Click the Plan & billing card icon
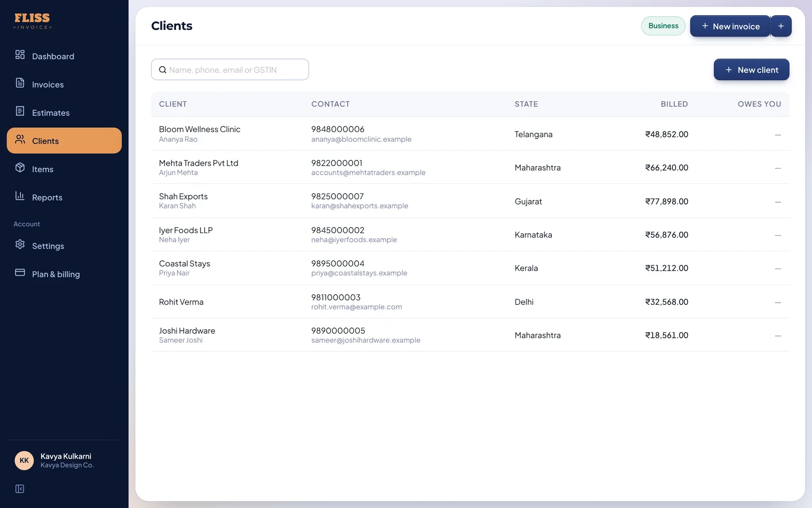Screen dimensions: 812x508 click(20, 272)
